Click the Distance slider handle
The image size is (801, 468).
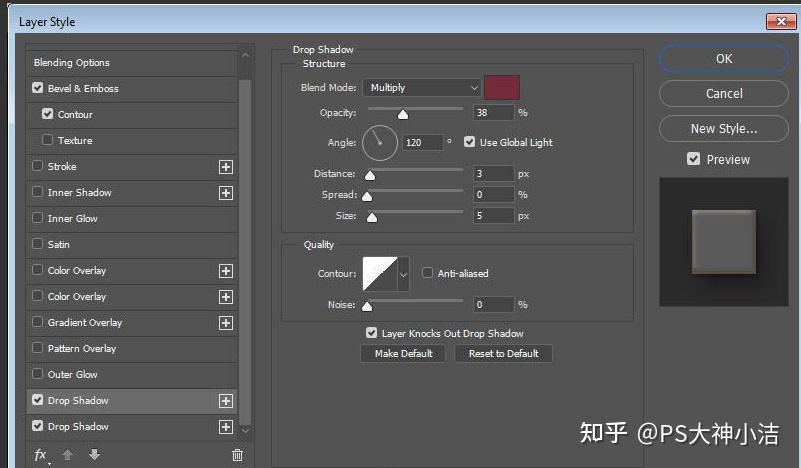pos(370,176)
